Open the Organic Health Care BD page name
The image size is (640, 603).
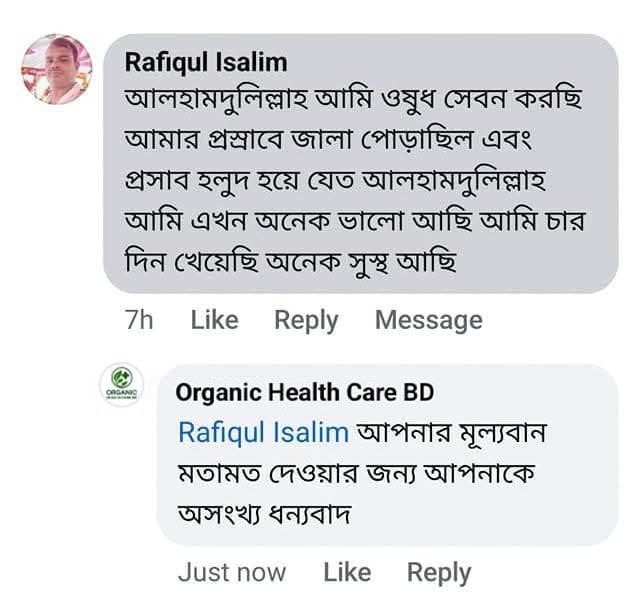(305, 392)
